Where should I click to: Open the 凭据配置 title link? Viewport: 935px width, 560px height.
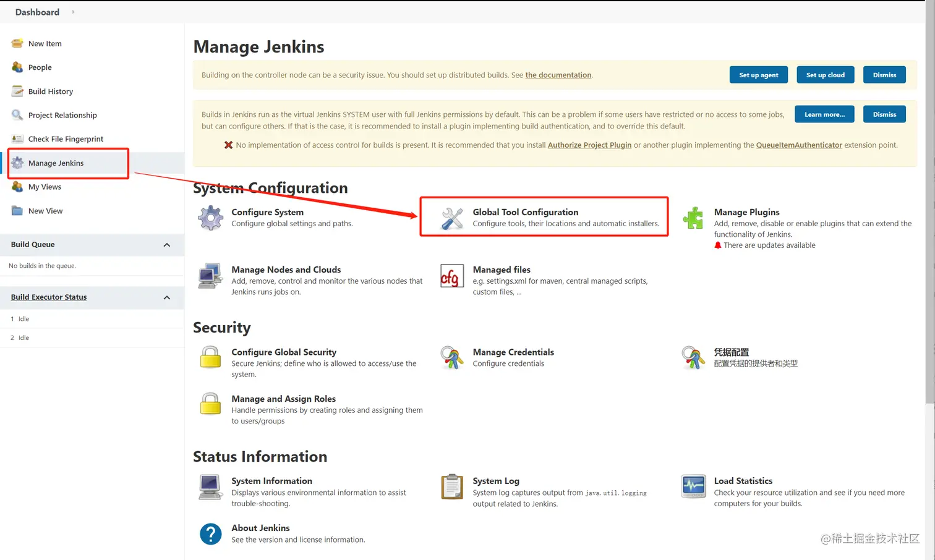coord(731,352)
